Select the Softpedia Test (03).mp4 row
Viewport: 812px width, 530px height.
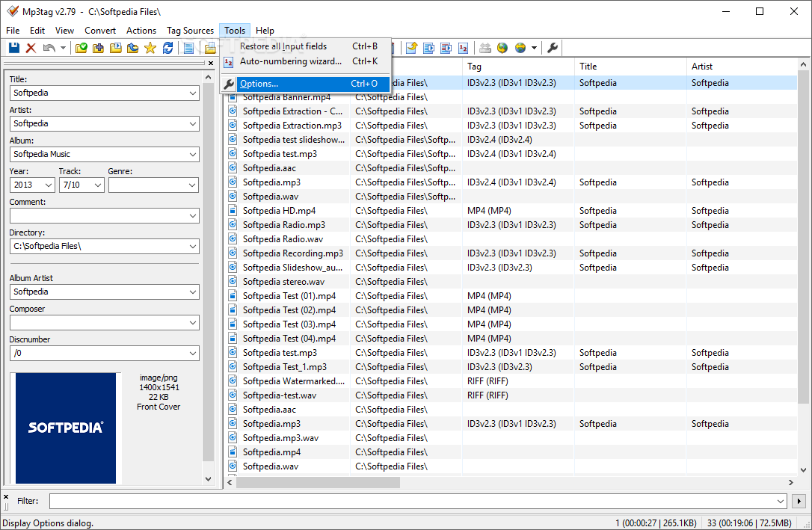(x=511, y=324)
